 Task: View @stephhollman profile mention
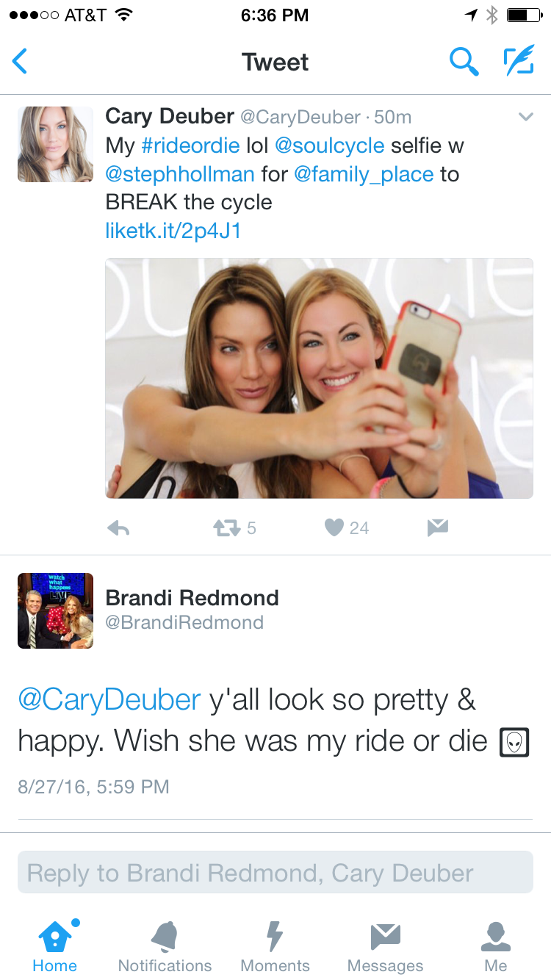click(x=181, y=174)
